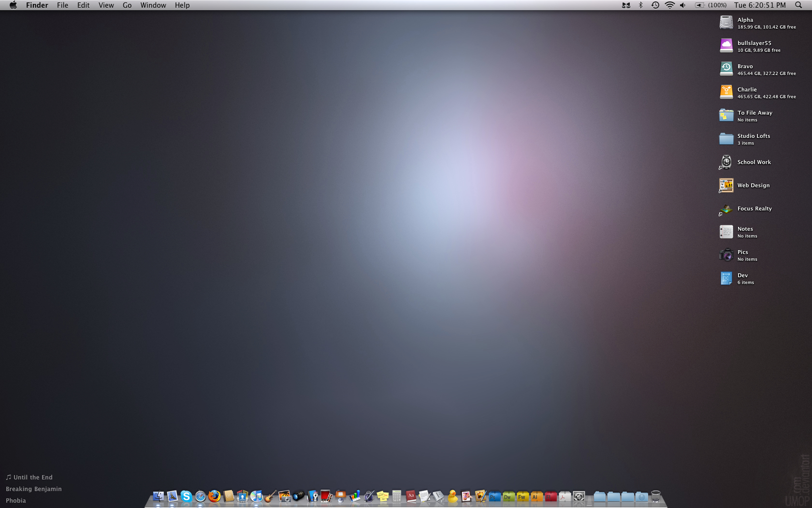Open Address Book from the Dock
812x508 pixels.
229,496
